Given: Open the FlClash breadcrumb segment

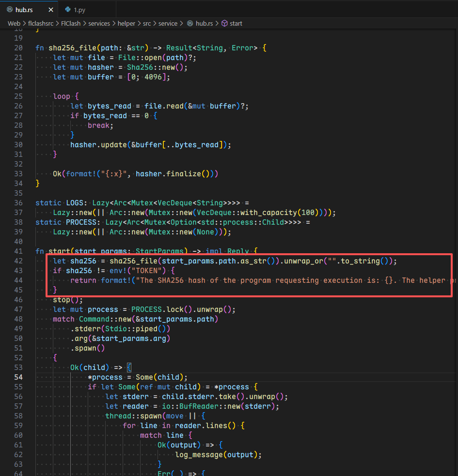Looking at the screenshot, I should point(71,23).
